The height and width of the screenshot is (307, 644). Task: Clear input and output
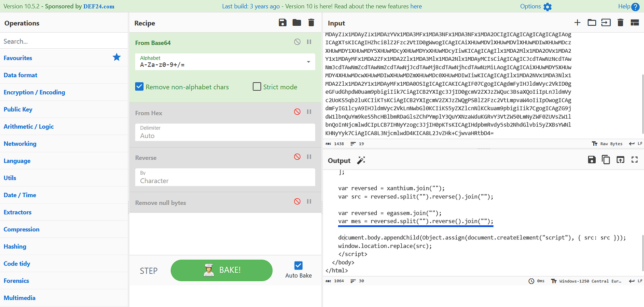click(x=620, y=23)
